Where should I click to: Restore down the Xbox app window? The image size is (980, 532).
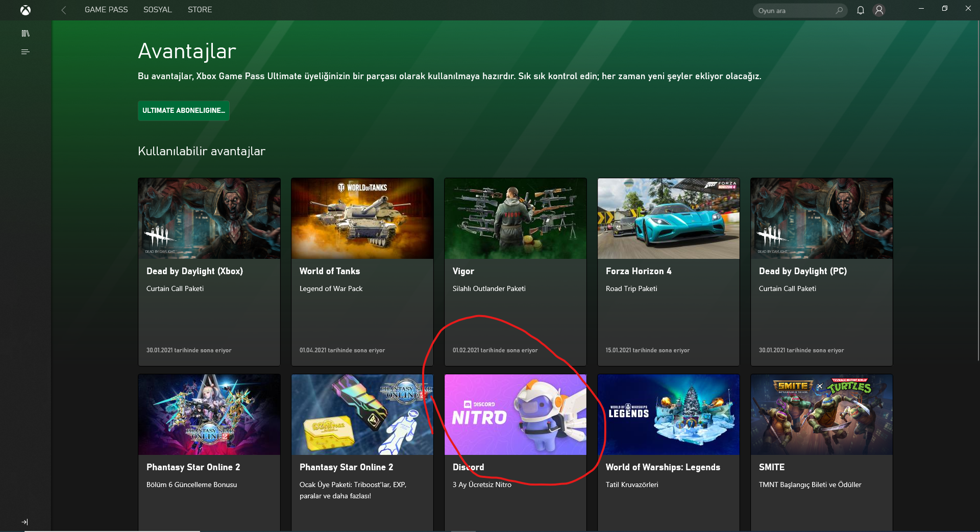click(945, 9)
